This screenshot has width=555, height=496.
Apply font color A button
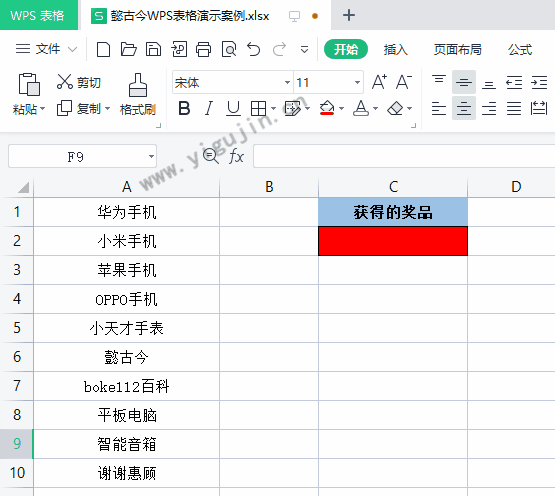click(x=361, y=108)
